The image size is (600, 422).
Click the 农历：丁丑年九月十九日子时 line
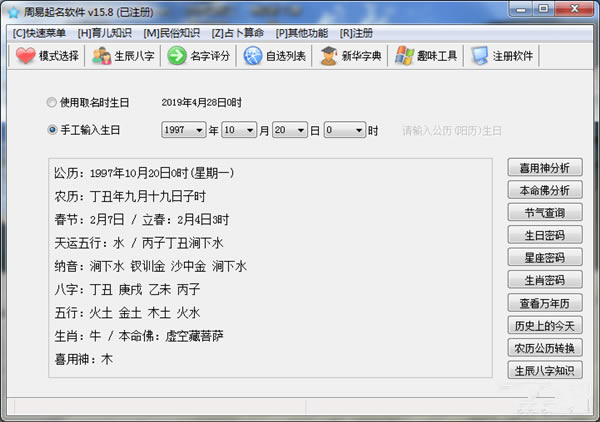[130, 197]
